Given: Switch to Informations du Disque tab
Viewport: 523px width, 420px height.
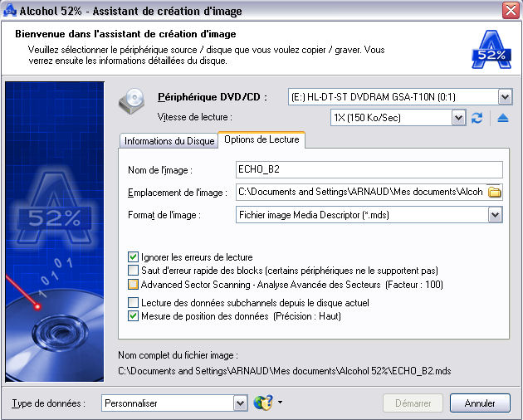Looking at the screenshot, I should (x=169, y=140).
